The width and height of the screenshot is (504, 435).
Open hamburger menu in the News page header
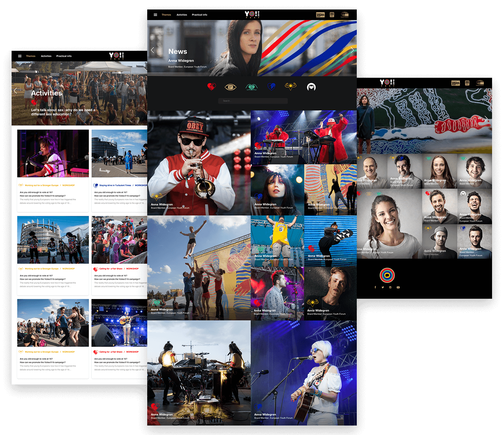[x=155, y=15]
